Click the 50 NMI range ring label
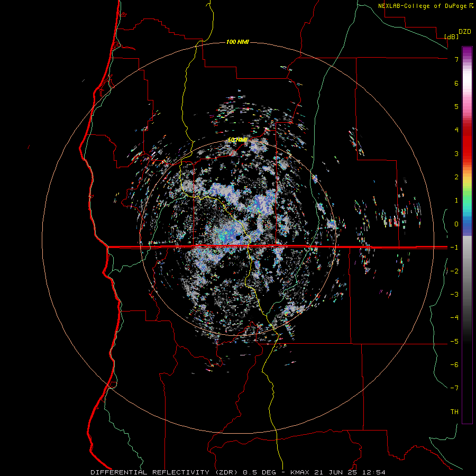Viewport: 476px width, 476px height. tap(237, 140)
